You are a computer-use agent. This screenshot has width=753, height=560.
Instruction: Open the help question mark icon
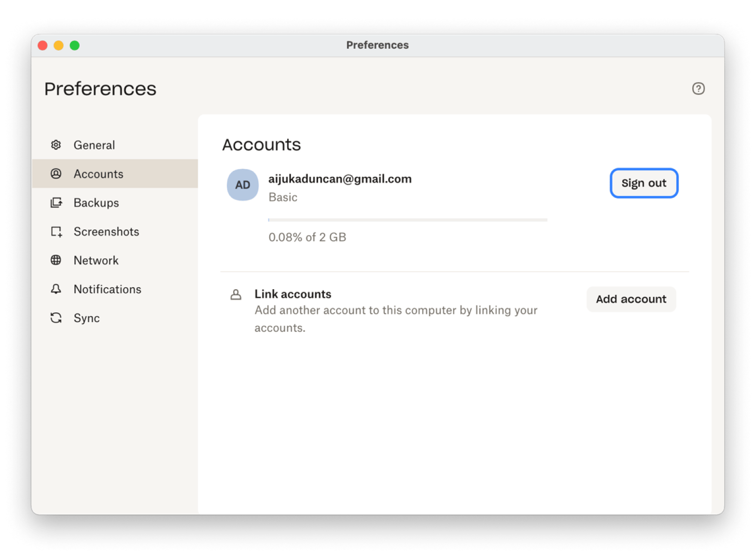pos(698,88)
